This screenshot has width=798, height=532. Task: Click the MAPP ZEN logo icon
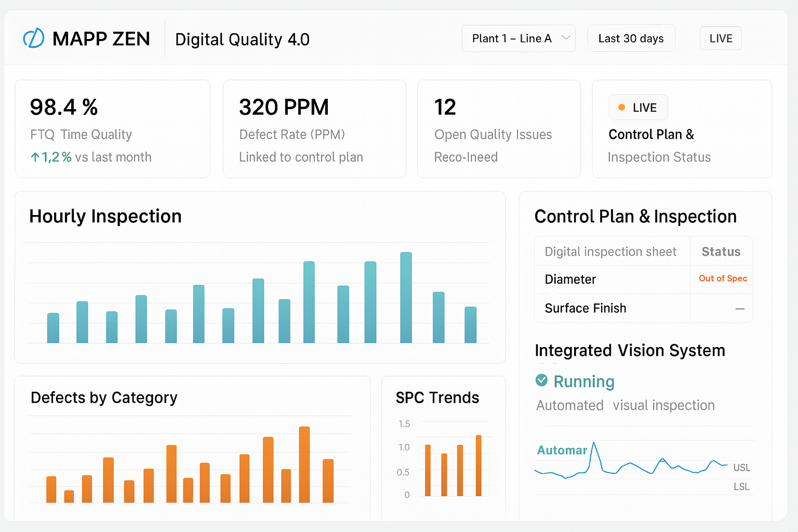point(34,38)
